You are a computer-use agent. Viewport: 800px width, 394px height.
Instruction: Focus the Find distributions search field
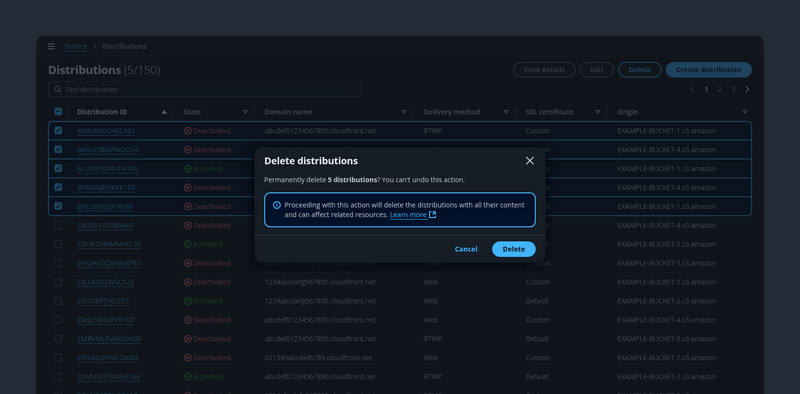[205, 89]
